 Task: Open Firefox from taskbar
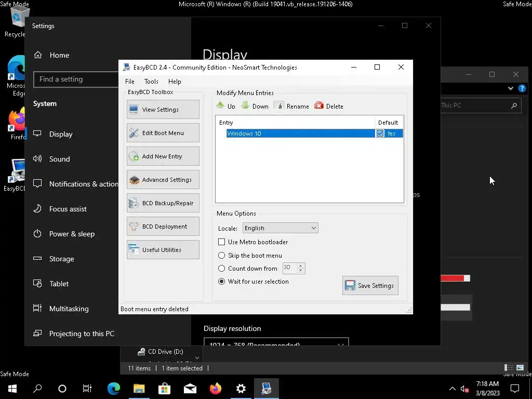coord(215,388)
